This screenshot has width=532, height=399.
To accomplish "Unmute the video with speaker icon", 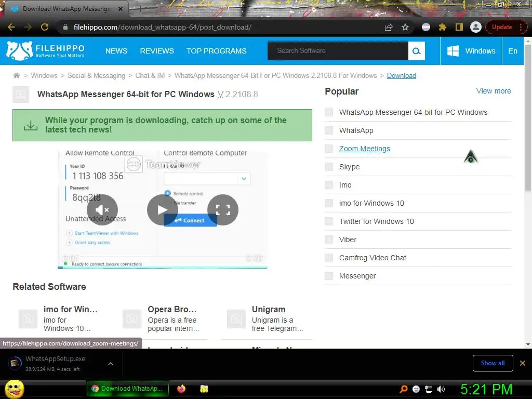I will [x=102, y=210].
